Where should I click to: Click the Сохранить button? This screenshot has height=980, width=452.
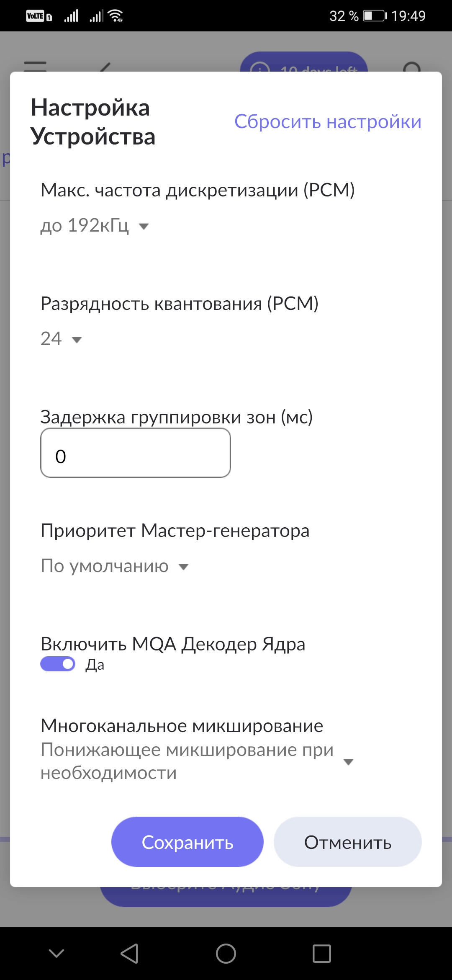[x=187, y=842]
